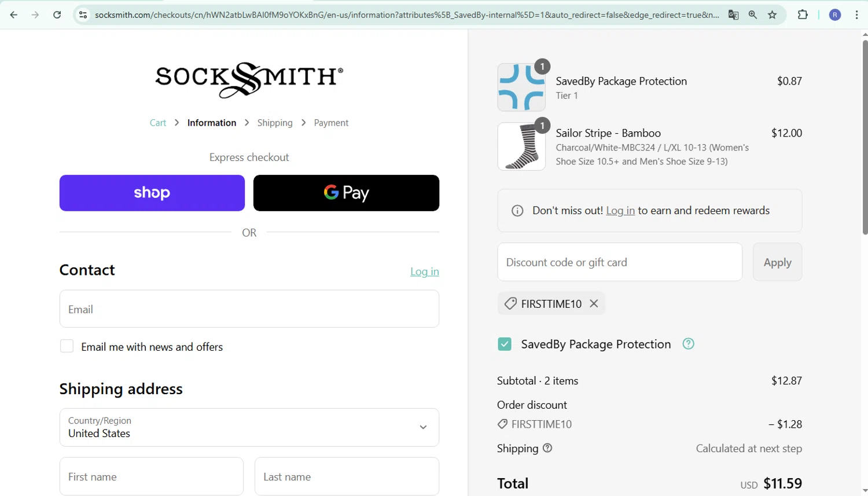The width and height of the screenshot is (868, 496).
Task: Click the Subtotal value $12.87
Action: pyautogui.click(x=786, y=381)
